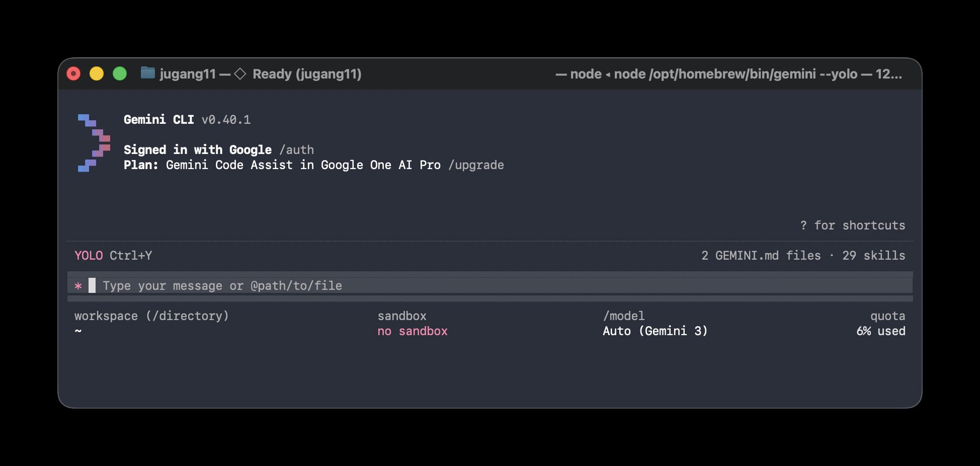The width and height of the screenshot is (980, 466).
Task: Click the folder icon in title bar
Action: [147, 73]
